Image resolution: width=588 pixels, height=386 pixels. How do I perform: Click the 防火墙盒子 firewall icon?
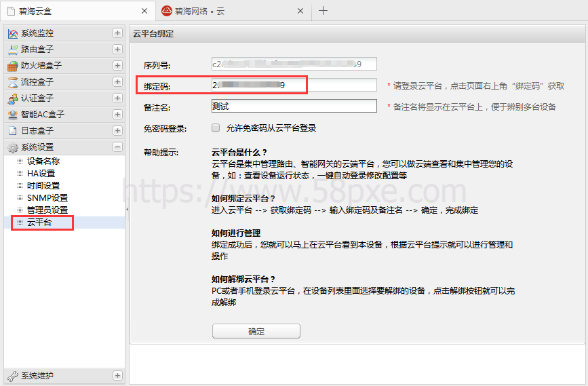click(13, 66)
